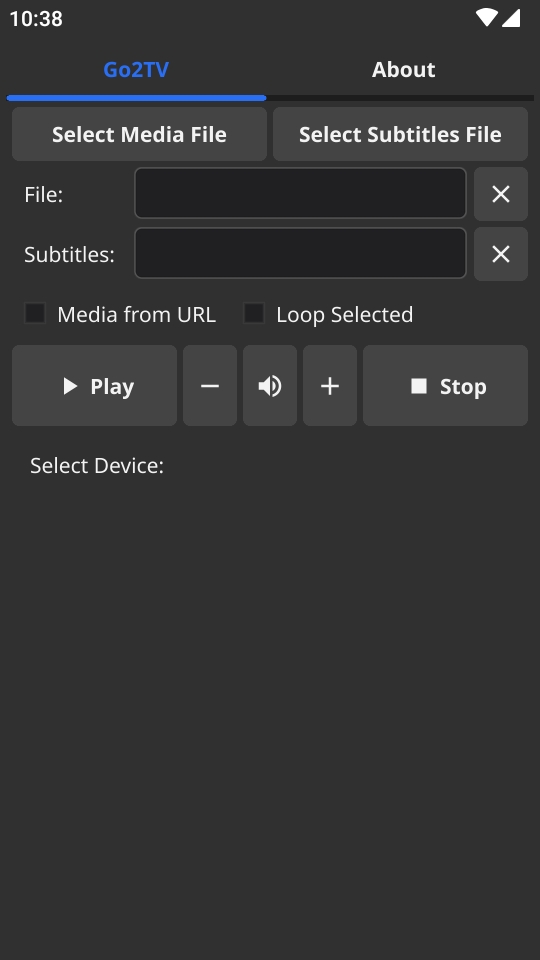
Task: Choose a file via Select Media File
Action: click(x=139, y=134)
